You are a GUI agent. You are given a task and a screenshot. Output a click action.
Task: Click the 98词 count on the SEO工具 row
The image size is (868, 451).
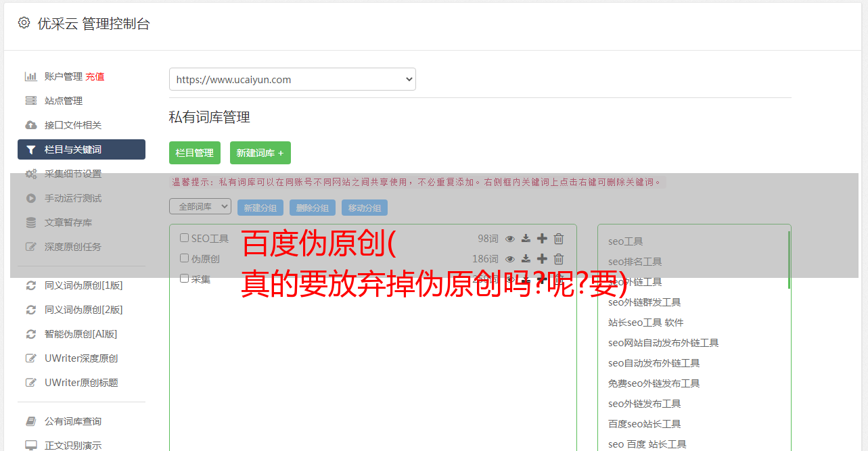(488, 239)
